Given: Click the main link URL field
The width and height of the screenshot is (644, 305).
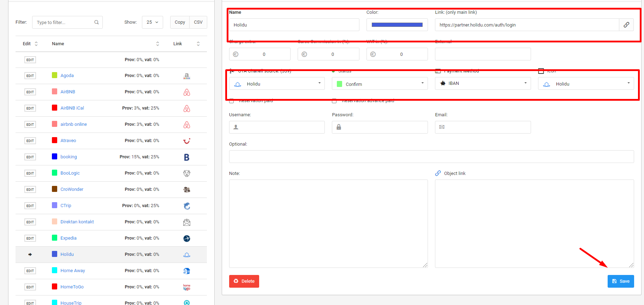Looking at the screenshot, I should 527,25.
